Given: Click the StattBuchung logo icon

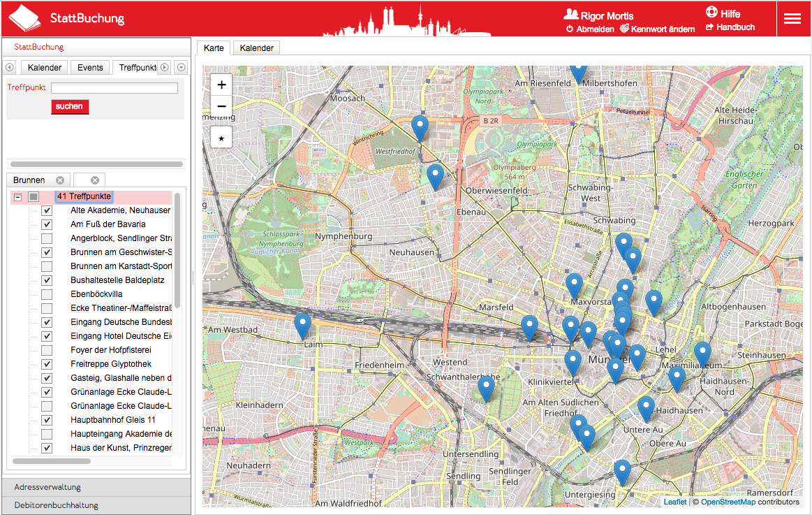Looking at the screenshot, I should coord(25,18).
